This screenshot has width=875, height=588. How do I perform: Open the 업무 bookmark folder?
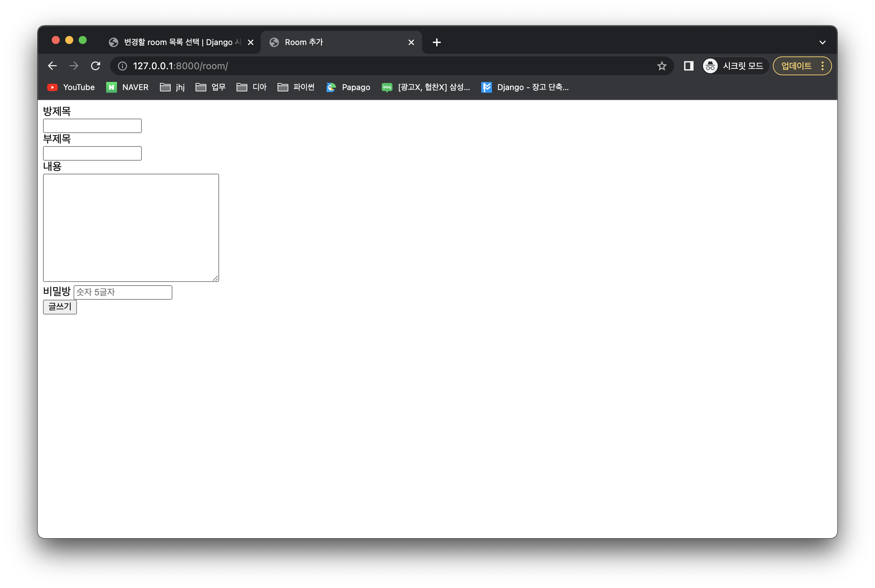pos(211,87)
